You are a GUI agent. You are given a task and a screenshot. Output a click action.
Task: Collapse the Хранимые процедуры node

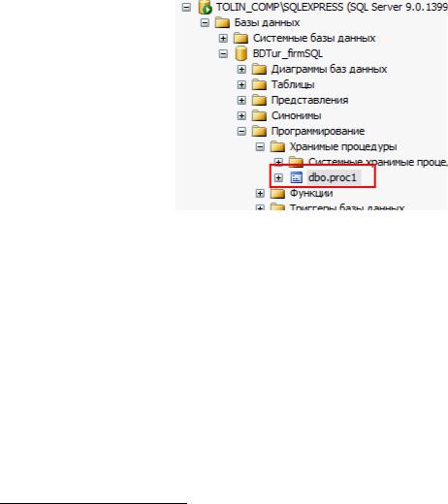click(260, 147)
